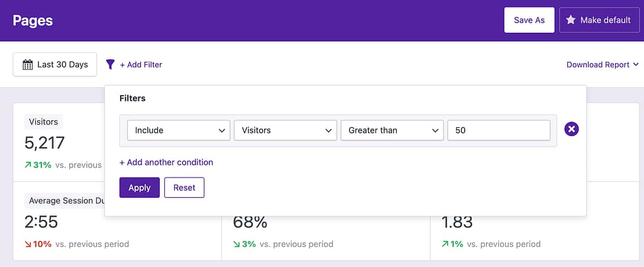The image size is (644, 267).
Task: Click the green up arrow beside 1%
Action: 445,244
